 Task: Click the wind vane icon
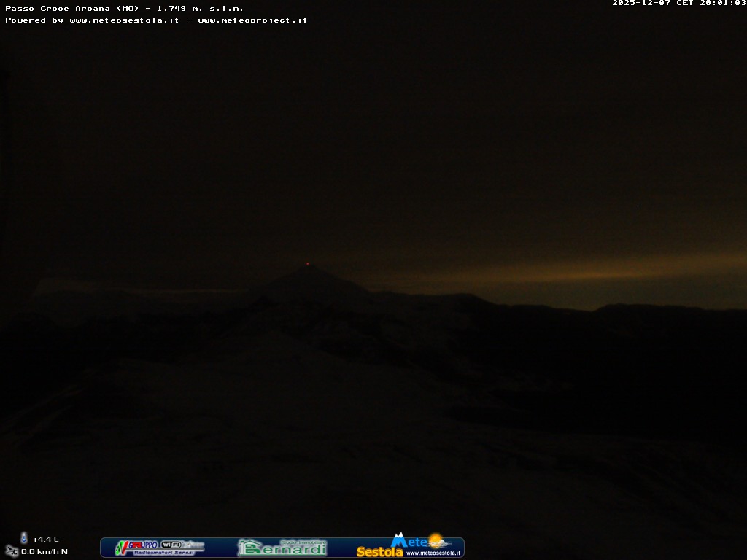click(12, 551)
